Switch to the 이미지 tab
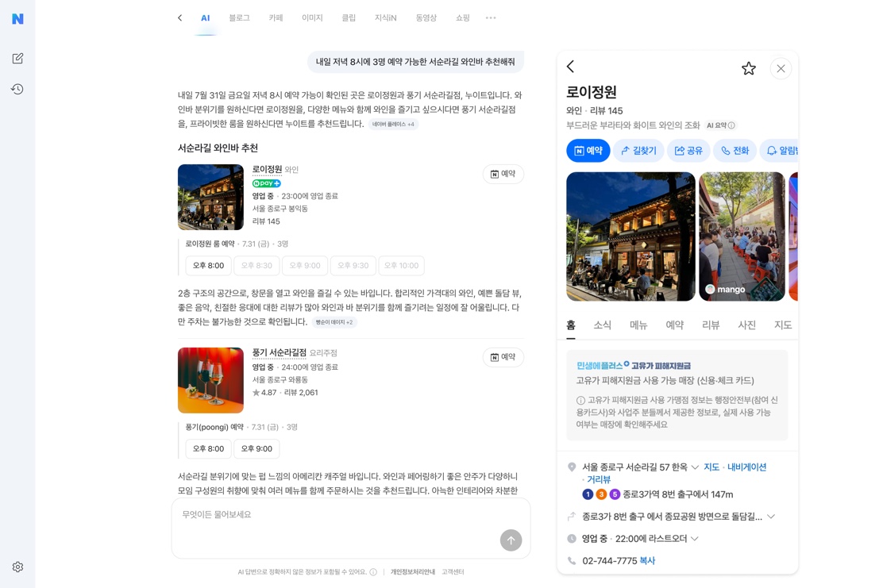This screenshot has height=588, width=883. (312, 18)
